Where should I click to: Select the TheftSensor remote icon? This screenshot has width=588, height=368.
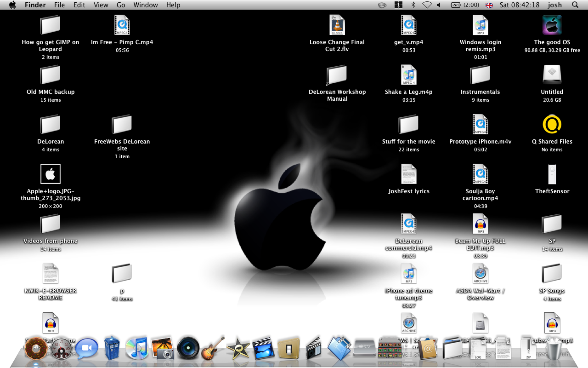552,174
